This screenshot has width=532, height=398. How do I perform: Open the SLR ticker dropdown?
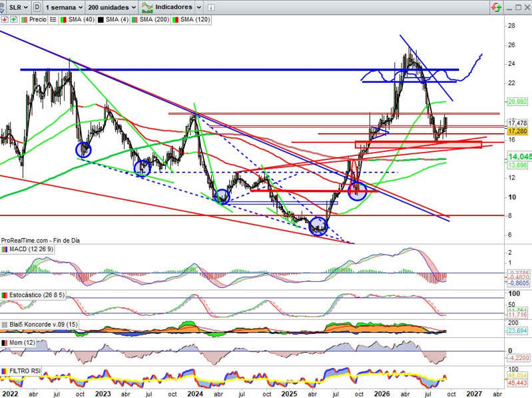click(x=18, y=7)
